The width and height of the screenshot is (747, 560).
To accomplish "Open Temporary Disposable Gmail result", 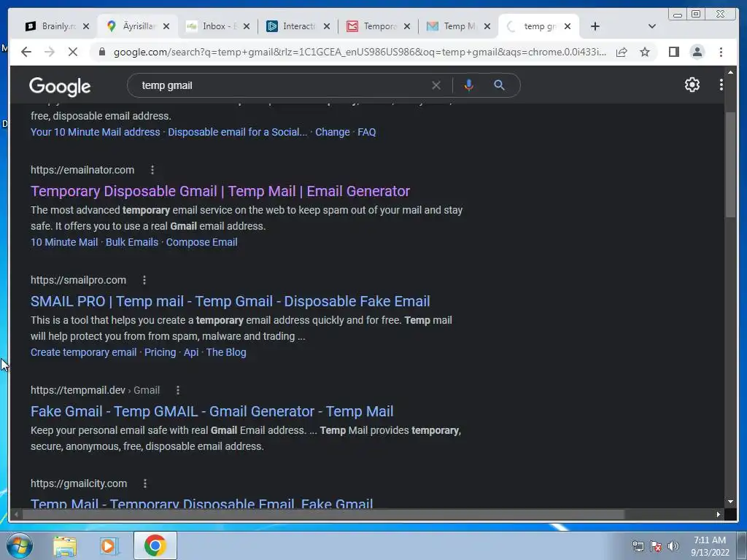I will click(x=220, y=192).
